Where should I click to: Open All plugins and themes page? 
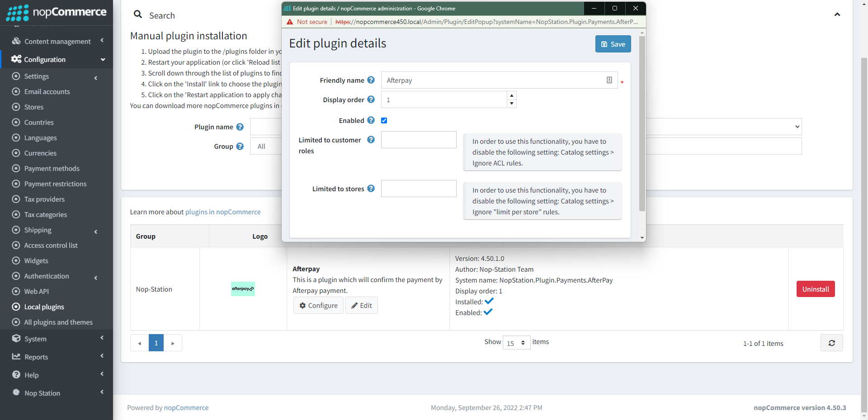coord(58,322)
